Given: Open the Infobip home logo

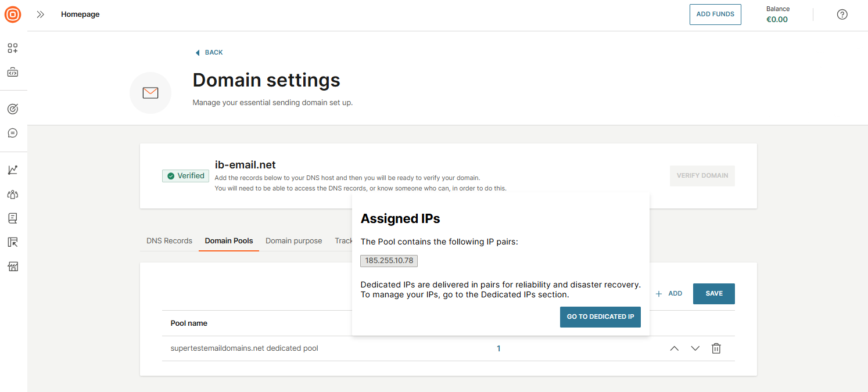Looking at the screenshot, I should 12,15.
